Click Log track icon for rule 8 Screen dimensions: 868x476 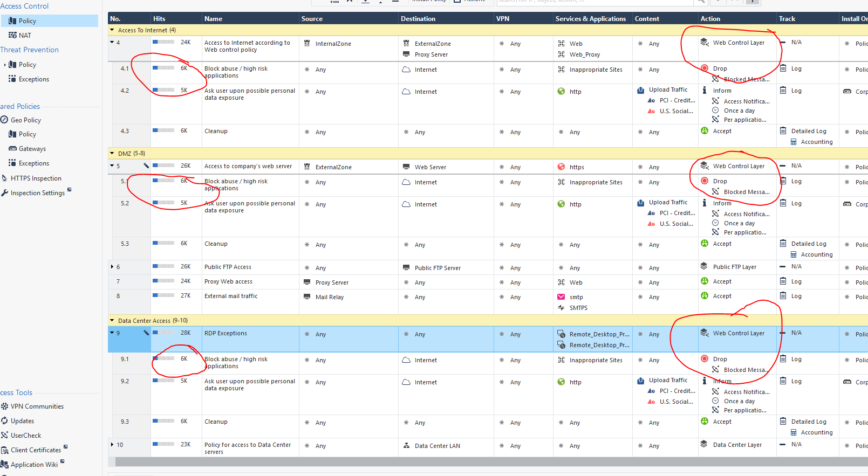pos(783,296)
